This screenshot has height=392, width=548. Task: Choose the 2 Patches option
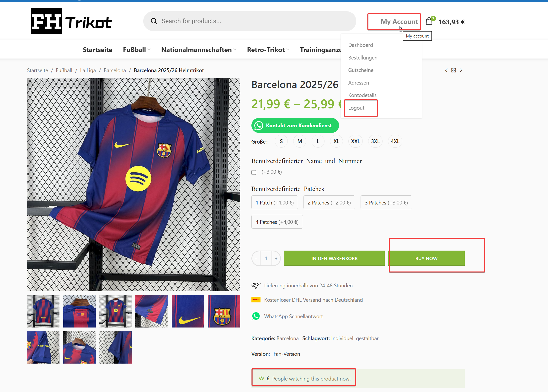(329, 202)
